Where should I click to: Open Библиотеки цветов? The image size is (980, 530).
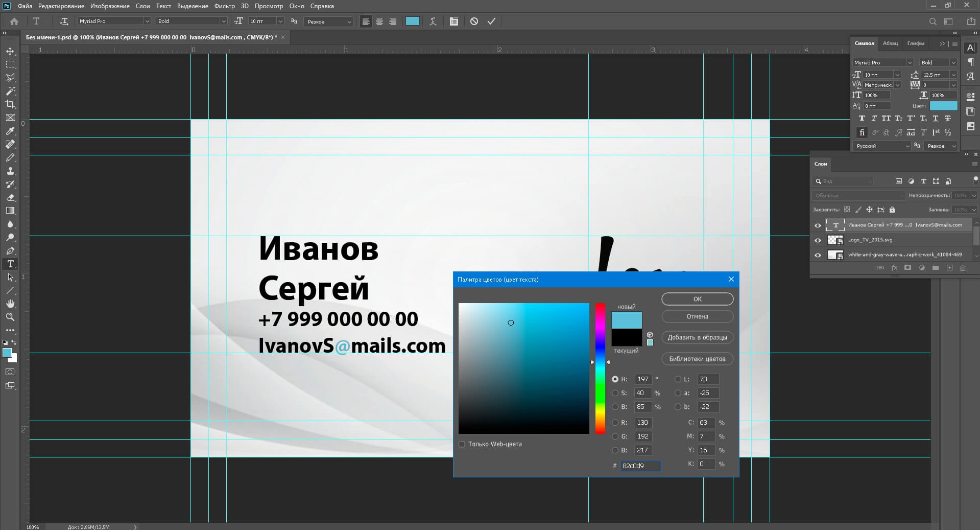(x=697, y=359)
